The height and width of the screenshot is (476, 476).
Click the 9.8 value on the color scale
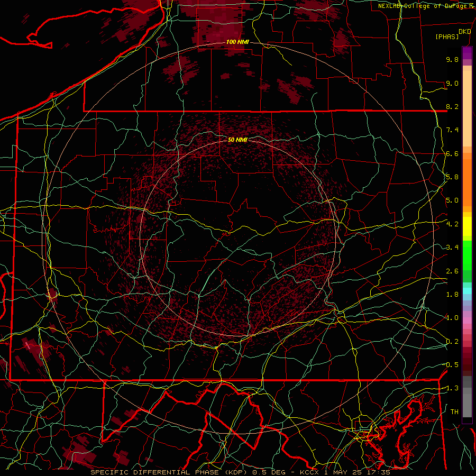pos(452,59)
